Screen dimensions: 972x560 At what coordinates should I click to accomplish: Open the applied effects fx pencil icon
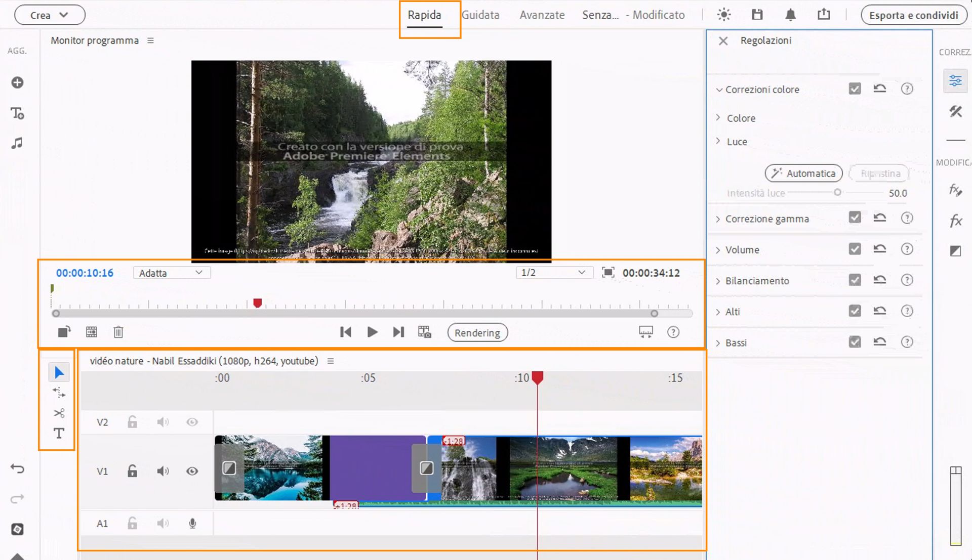coord(955,190)
